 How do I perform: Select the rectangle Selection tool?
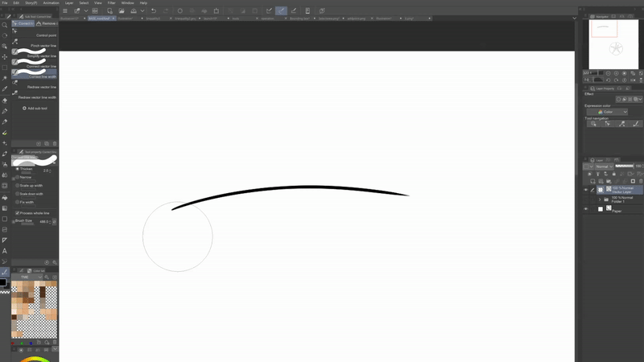tap(5, 68)
